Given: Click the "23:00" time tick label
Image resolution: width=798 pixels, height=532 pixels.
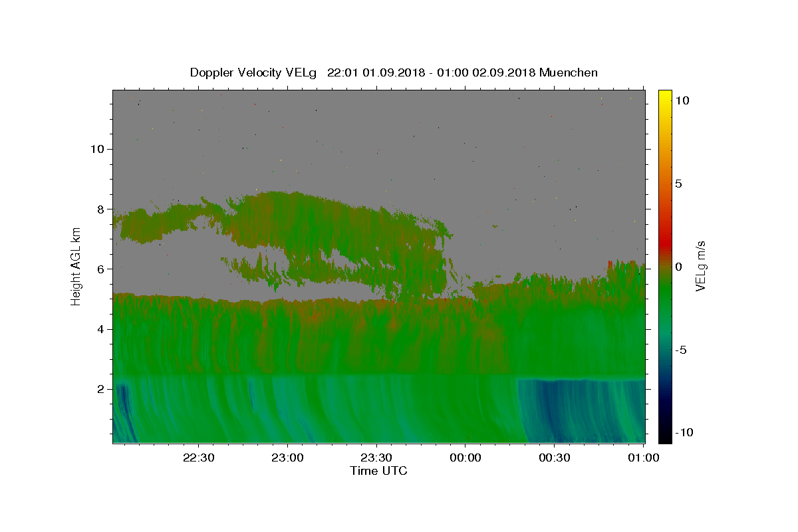Looking at the screenshot, I should [x=288, y=458].
